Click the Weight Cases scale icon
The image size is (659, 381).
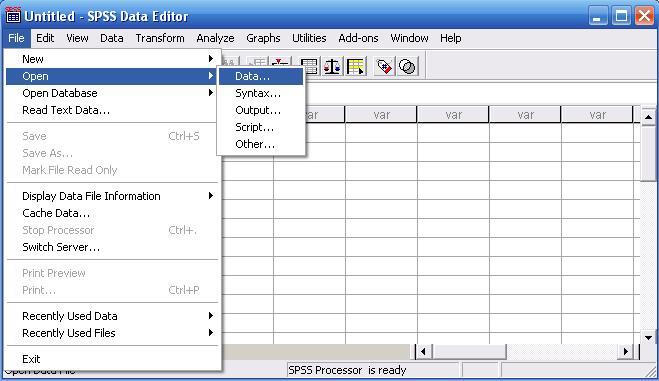(332, 66)
